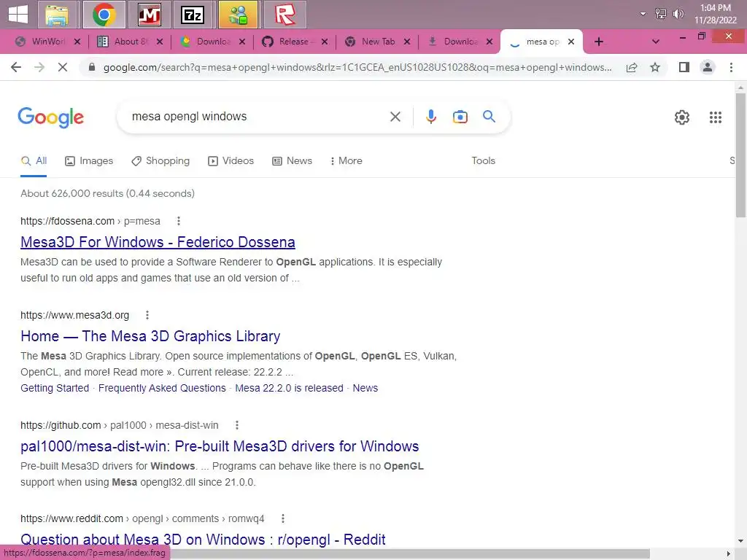Screen dimensions: 747x560
Task: Open the red M app in taskbar
Action: click(x=149, y=15)
